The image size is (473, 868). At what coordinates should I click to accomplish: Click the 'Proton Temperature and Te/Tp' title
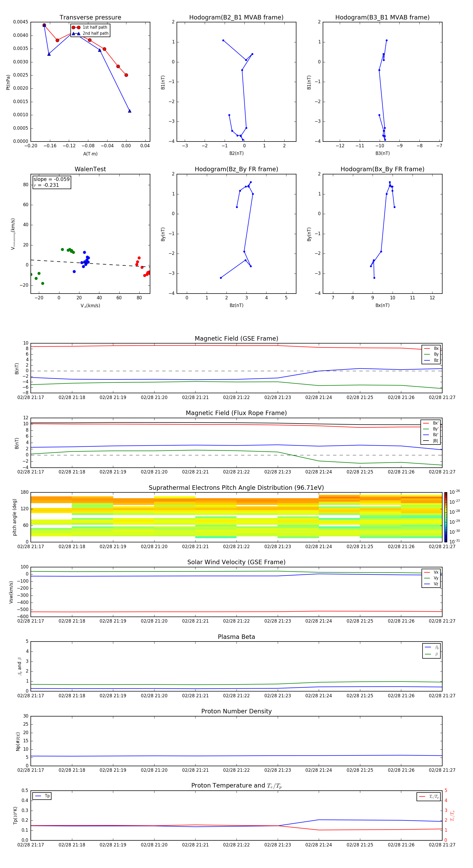click(x=236, y=786)
